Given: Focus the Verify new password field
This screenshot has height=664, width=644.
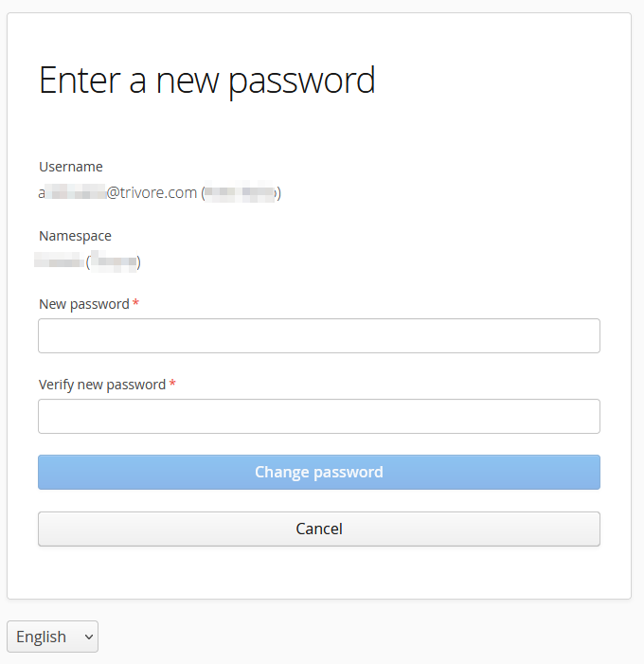Looking at the screenshot, I should 318,417.
